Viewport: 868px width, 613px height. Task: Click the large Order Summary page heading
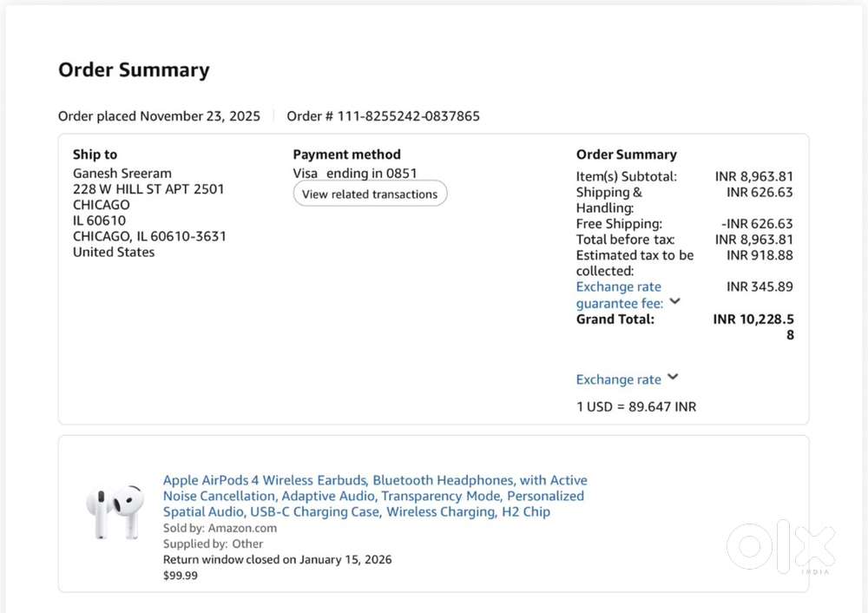point(134,69)
